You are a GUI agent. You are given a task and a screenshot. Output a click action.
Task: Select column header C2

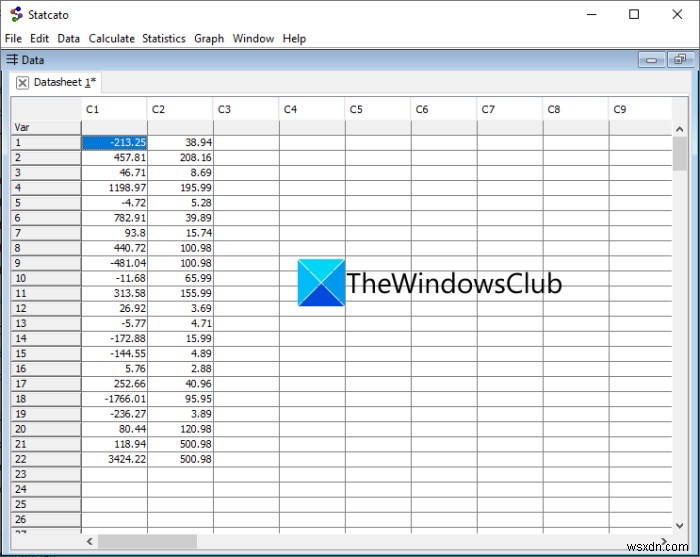click(180, 109)
